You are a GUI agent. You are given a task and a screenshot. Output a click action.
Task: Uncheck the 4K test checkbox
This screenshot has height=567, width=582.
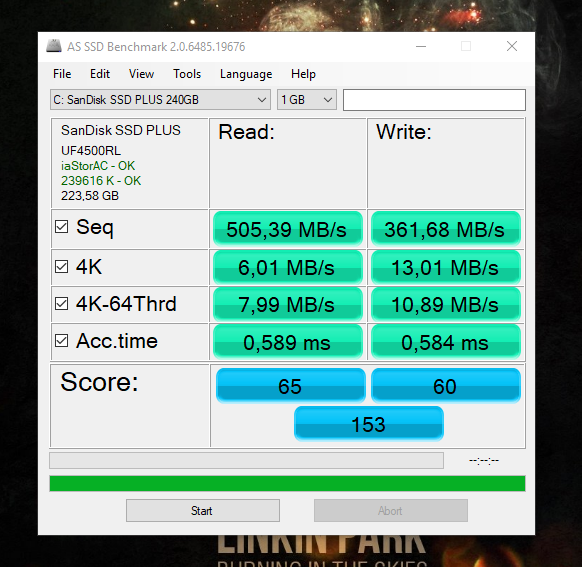point(62,266)
